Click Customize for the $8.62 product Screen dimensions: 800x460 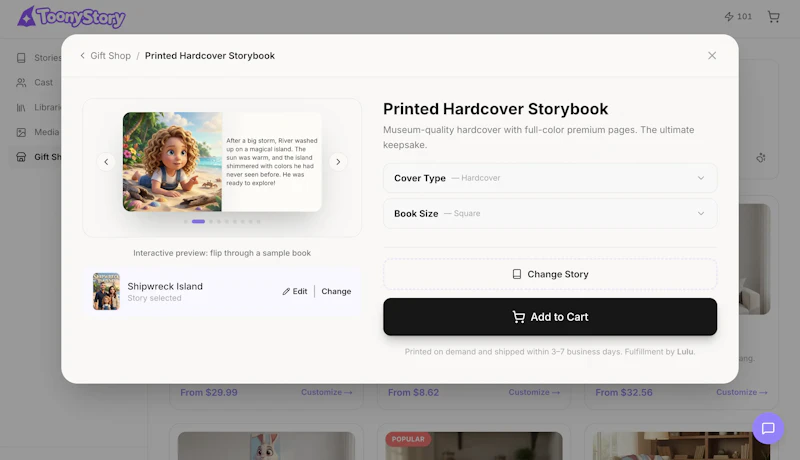coord(534,392)
